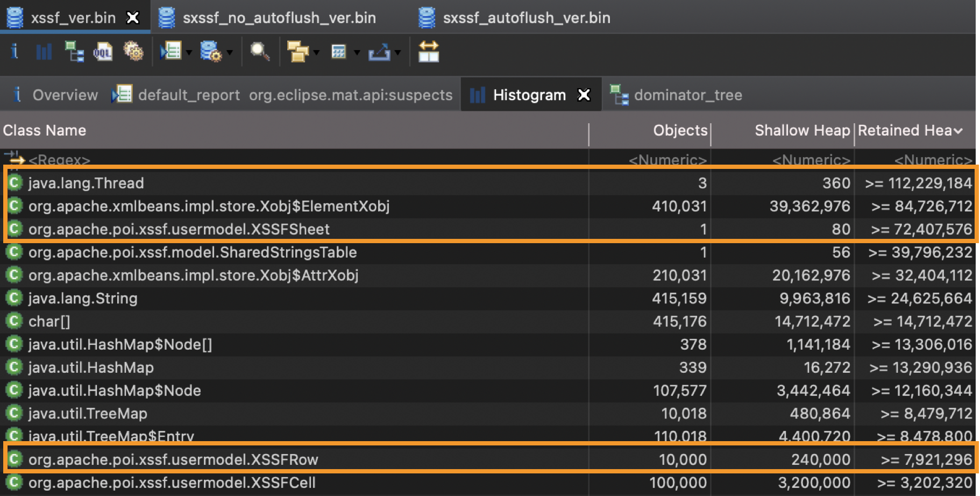Click the Histogram toolbar icon
Image resolution: width=980 pixels, height=496 pixels.
point(44,52)
